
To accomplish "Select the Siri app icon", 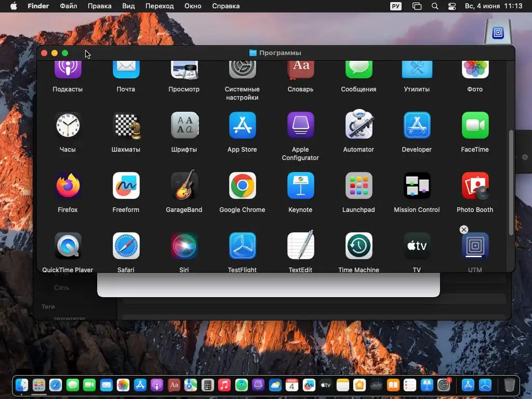I will (184, 246).
